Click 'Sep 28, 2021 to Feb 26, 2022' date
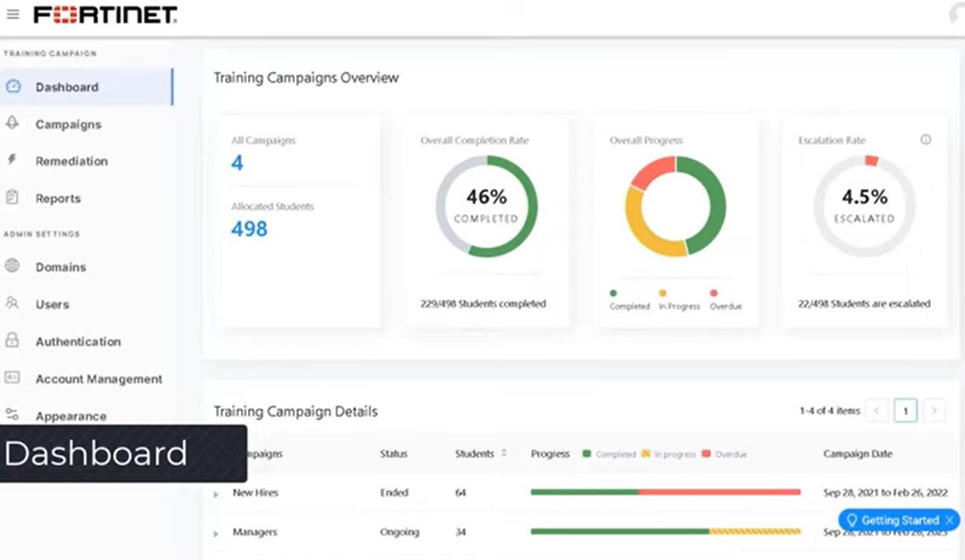 point(887,493)
